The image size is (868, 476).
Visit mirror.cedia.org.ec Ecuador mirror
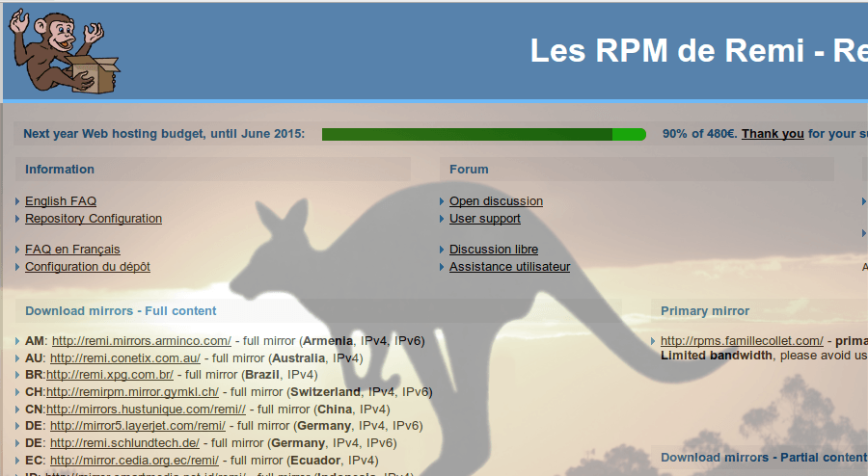(134, 461)
